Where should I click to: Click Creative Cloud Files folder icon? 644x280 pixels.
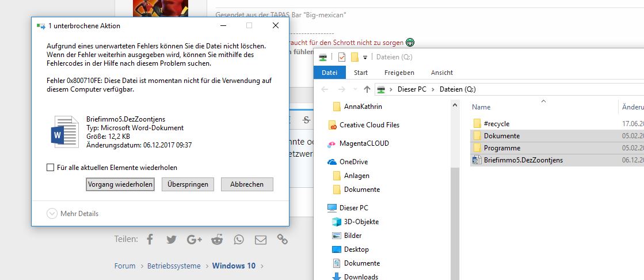333,125
